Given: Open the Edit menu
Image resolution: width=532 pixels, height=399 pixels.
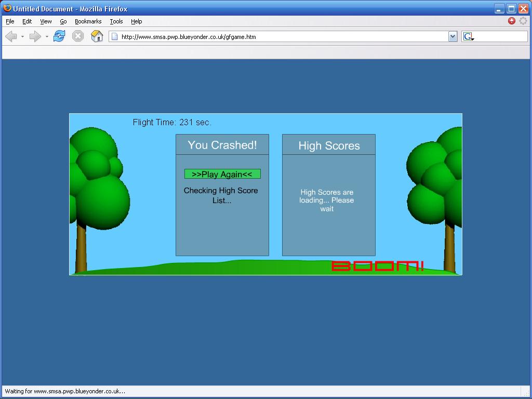Looking at the screenshot, I should pyautogui.click(x=27, y=21).
